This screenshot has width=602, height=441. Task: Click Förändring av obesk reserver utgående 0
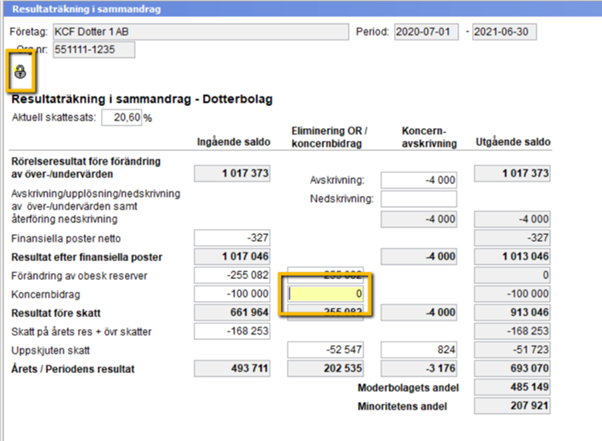click(512, 275)
